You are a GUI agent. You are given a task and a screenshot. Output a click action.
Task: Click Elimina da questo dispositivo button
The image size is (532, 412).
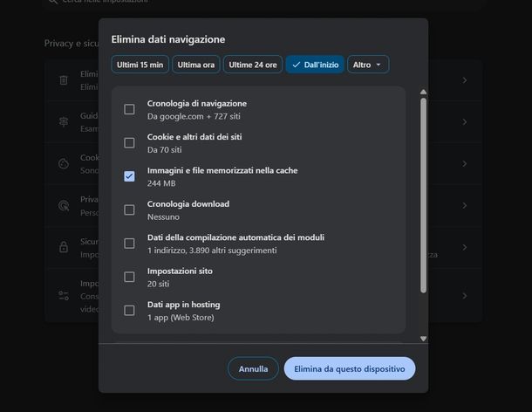point(350,368)
